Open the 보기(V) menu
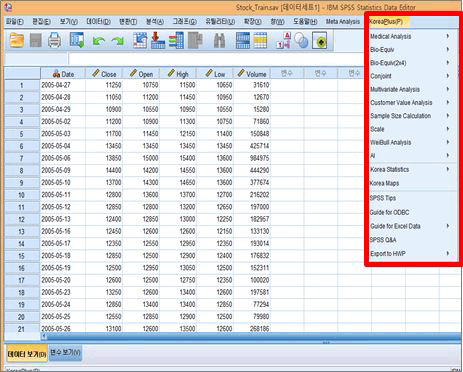This screenshot has width=463, height=372. click(69, 22)
